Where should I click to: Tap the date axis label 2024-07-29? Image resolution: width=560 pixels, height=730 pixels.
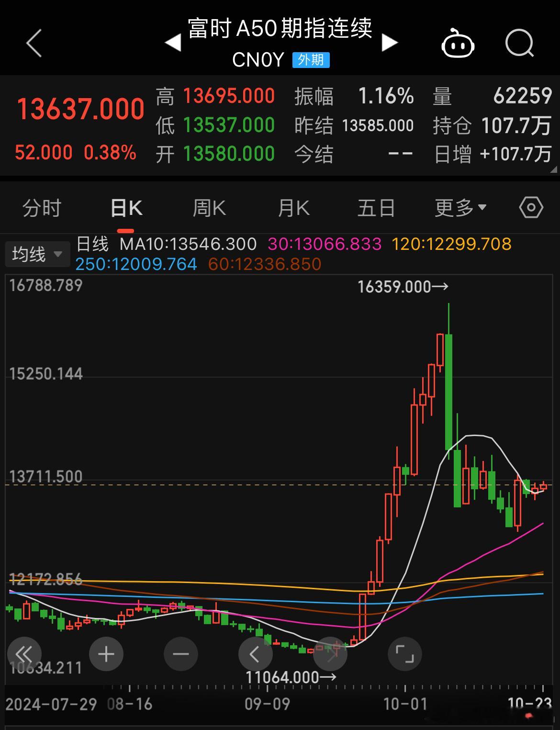point(51,704)
